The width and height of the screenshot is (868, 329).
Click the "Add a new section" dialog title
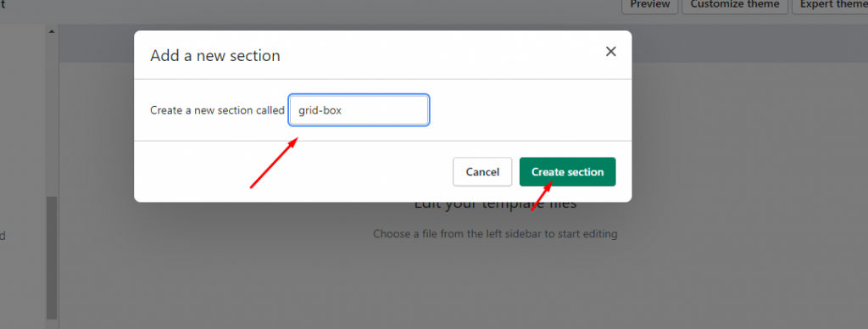(215, 55)
